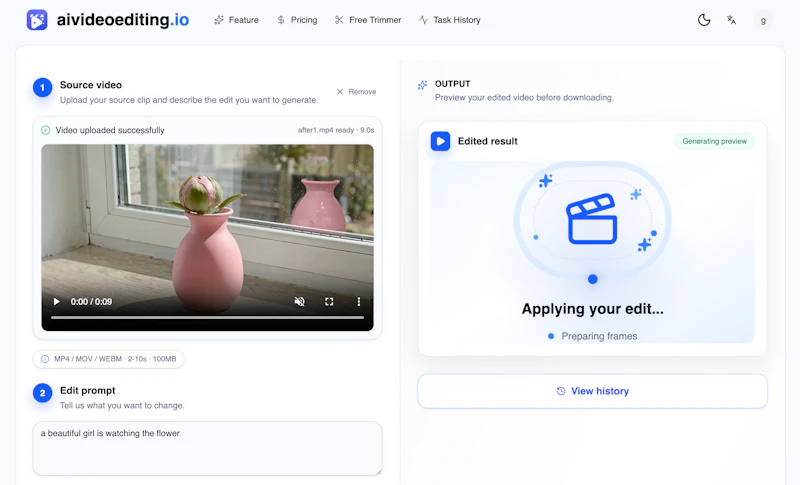The image size is (800, 485).
Task: Click the 'after1.mp4 ready · 9.0s' text
Action: pos(336,130)
